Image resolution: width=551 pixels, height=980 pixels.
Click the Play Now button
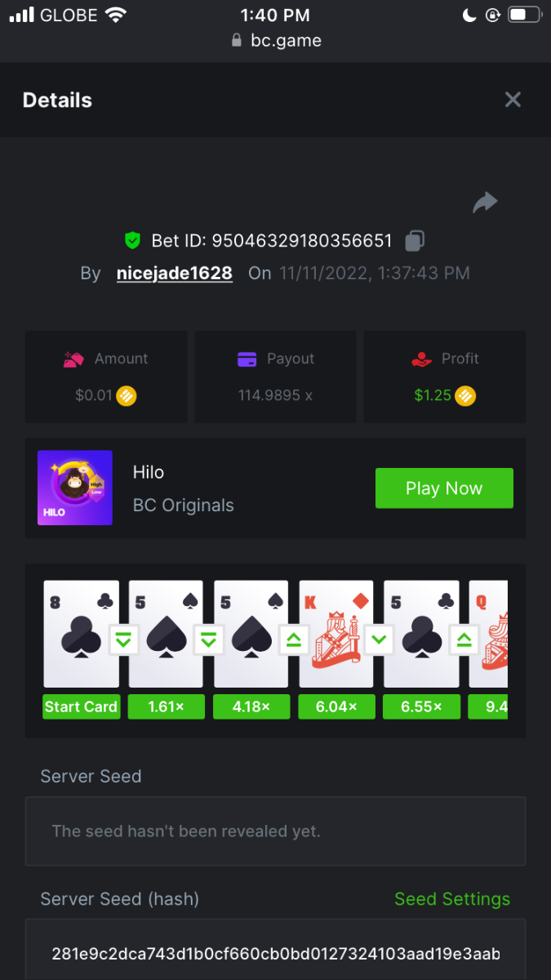444,488
